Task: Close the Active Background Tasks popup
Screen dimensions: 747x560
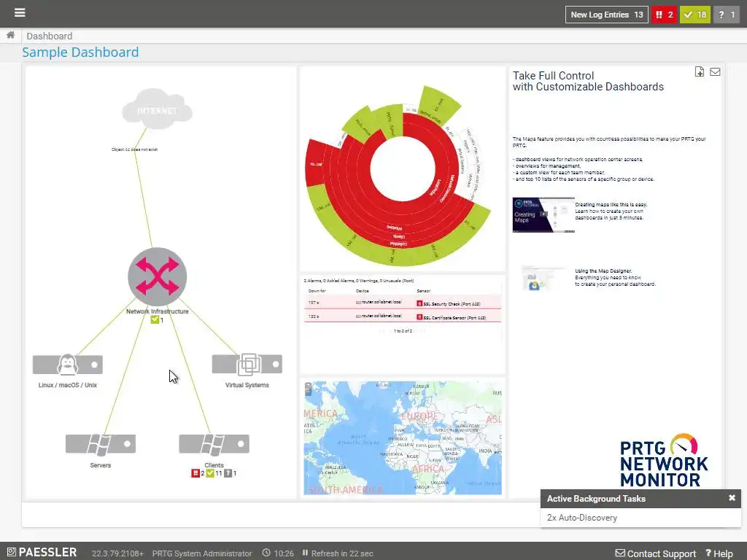Action: 732,498
